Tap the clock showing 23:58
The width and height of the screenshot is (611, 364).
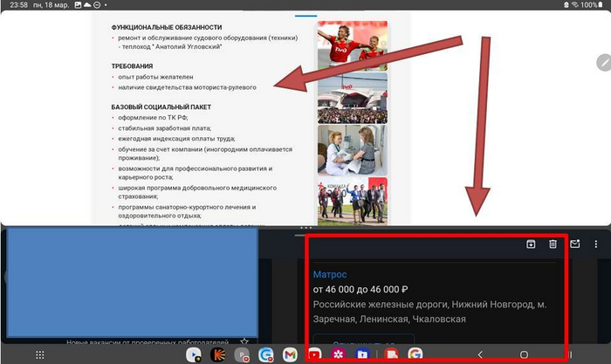[x=18, y=5]
